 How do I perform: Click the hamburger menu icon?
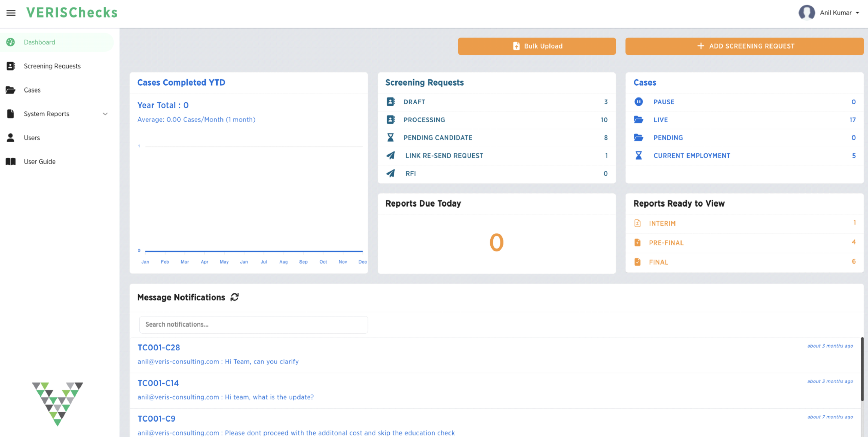pyautogui.click(x=11, y=13)
